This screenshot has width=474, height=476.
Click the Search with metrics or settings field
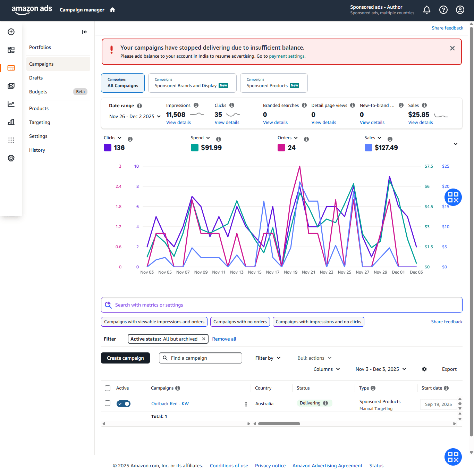coord(282,305)
